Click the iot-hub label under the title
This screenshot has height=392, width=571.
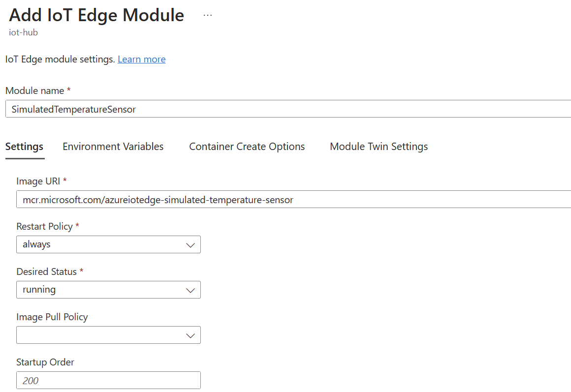[24, 32]
